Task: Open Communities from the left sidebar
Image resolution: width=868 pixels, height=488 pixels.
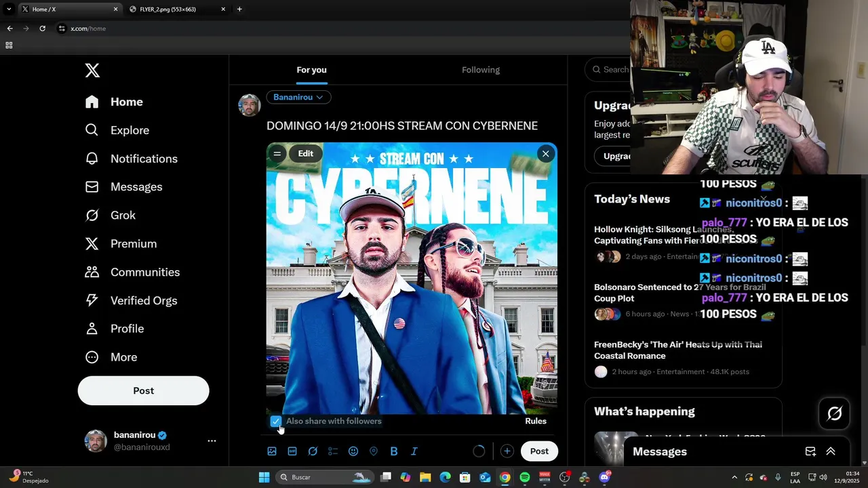Action: (132, 272)
